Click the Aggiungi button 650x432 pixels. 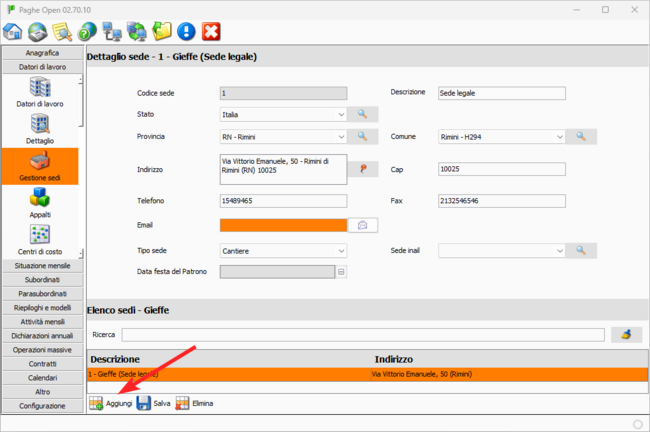[110, 403]
